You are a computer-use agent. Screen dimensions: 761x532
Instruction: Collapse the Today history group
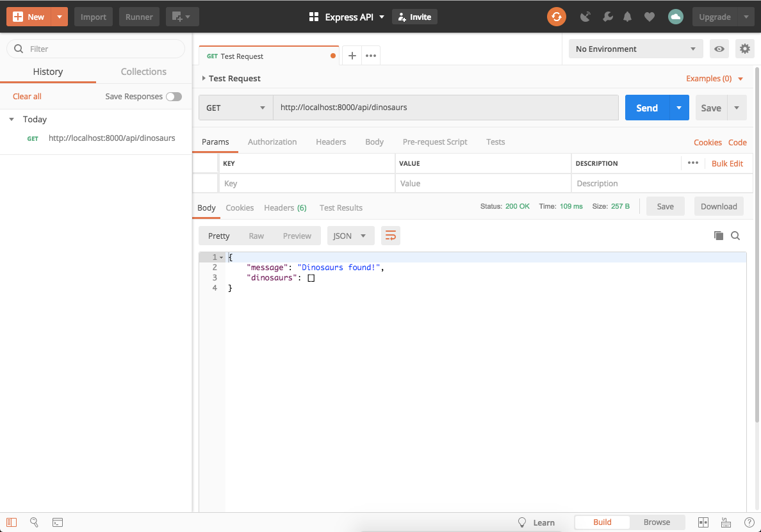pyautogui.click(x=10, y=119)
